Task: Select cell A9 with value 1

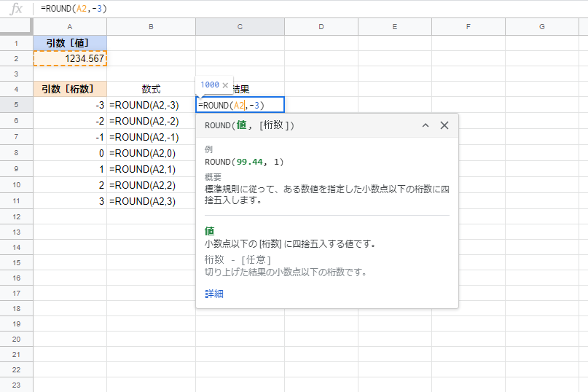Action: 70,169
